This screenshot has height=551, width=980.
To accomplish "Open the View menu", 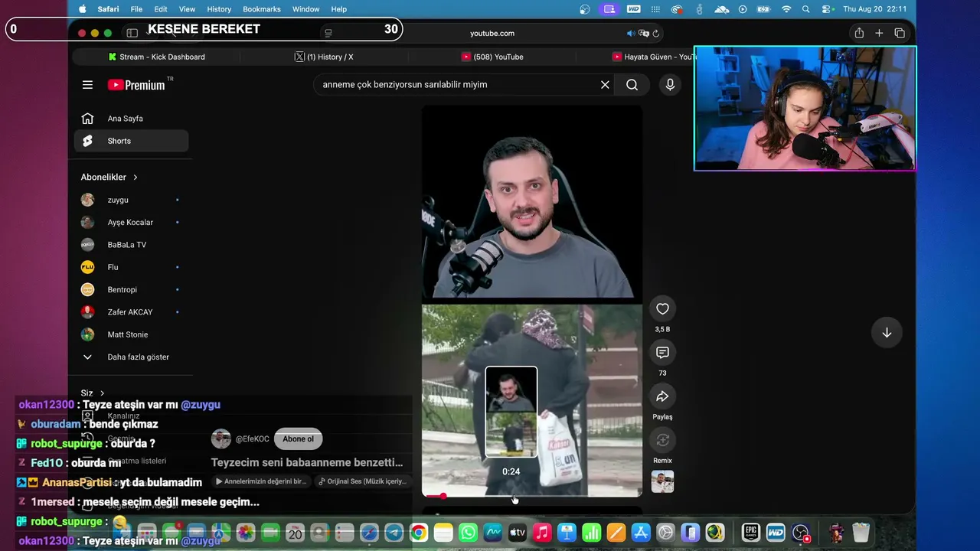I will tap(187, 9).
